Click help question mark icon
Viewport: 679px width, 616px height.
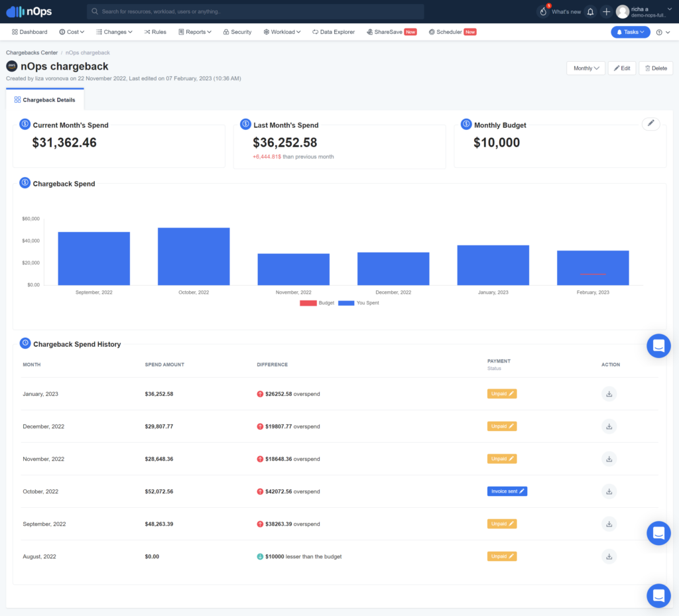[659, 32]
